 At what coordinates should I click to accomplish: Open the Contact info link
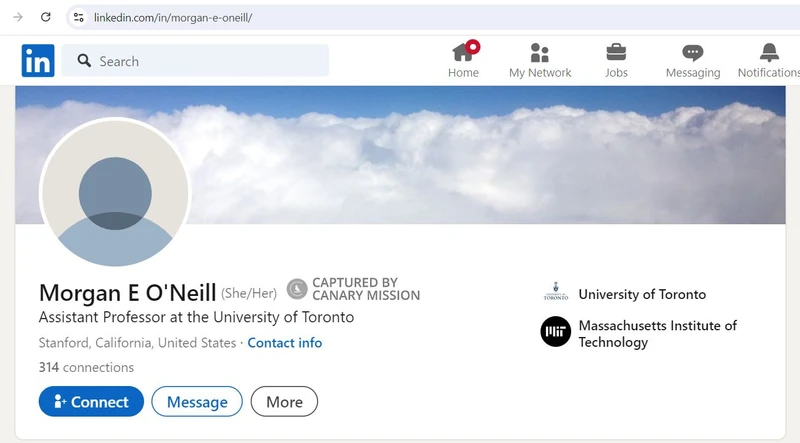coord(285,342)
